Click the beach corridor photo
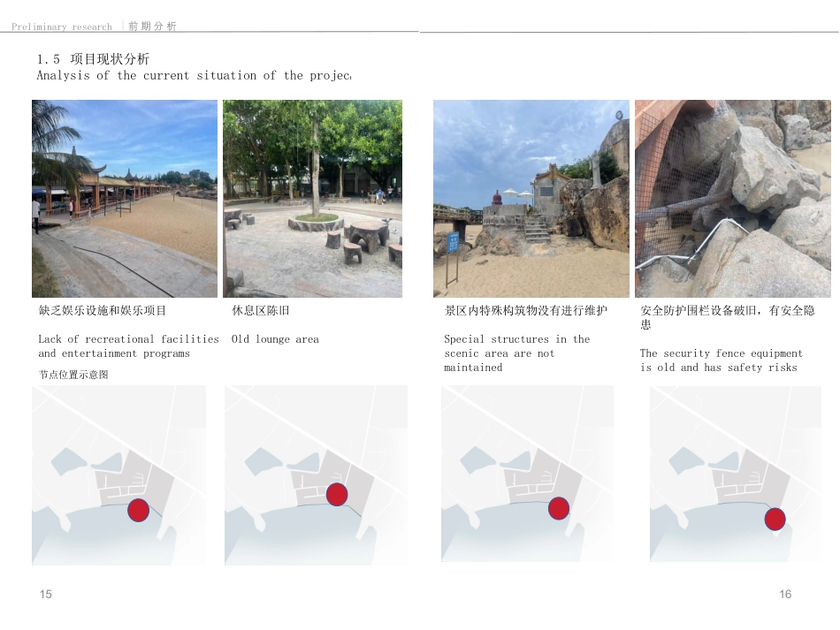840x630 pixels. click(124, 198)
